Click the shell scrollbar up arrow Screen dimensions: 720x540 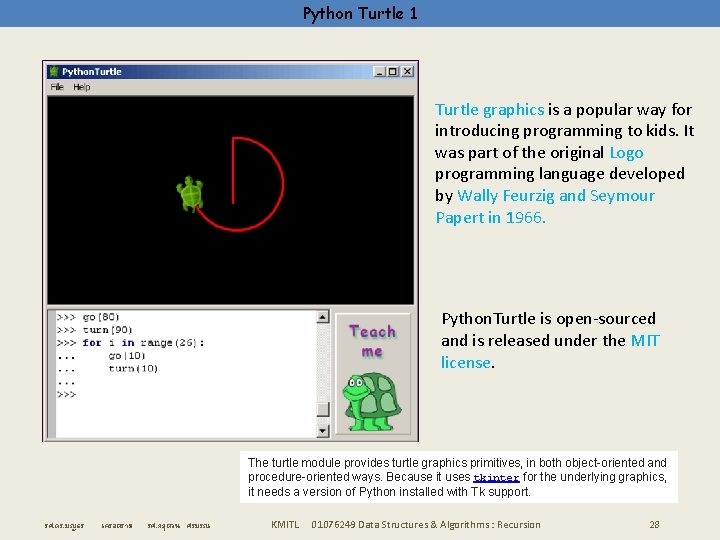pos(323,317)
